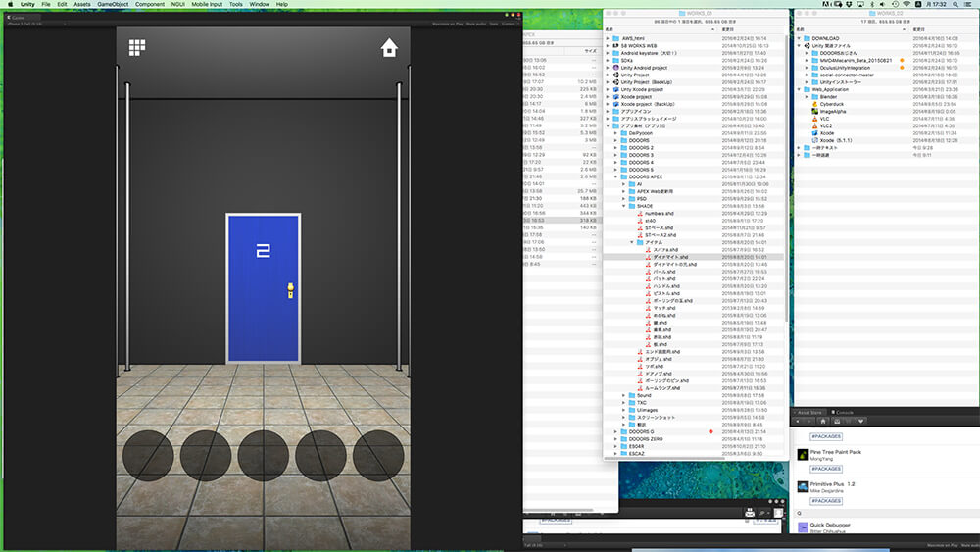Select the Cyberduck application icon
980x552 pixels.
(813, 104)
